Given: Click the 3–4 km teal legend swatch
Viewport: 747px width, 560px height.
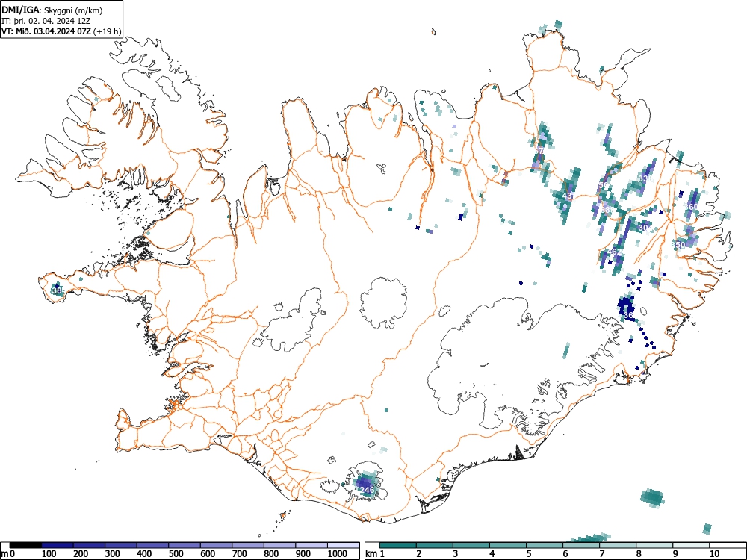Looking at the screenshot, I should click(471, 545).
